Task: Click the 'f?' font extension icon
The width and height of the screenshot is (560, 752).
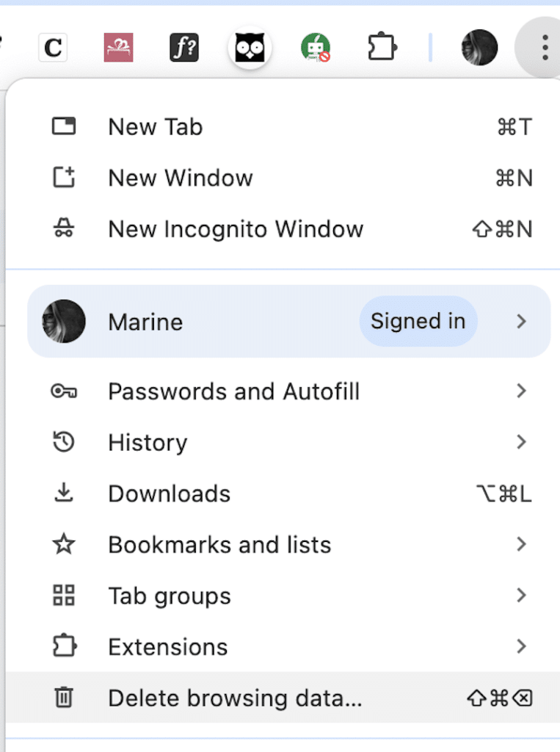Action: tap(184, 48)
